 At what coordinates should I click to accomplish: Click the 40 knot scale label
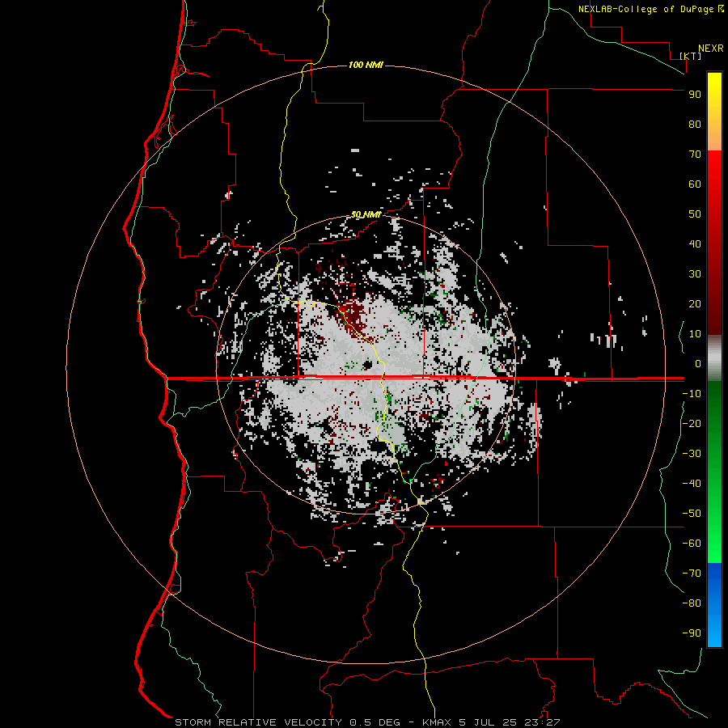coord(695,243)
